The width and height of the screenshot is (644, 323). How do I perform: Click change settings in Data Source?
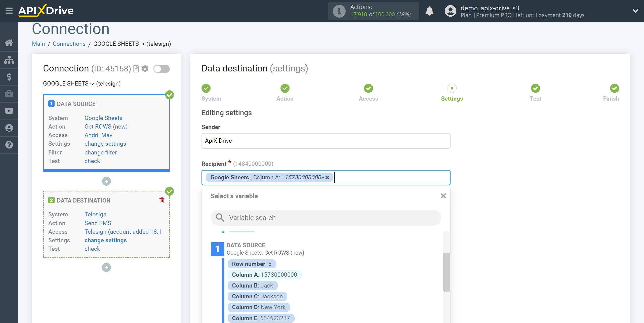pos(105,144)
